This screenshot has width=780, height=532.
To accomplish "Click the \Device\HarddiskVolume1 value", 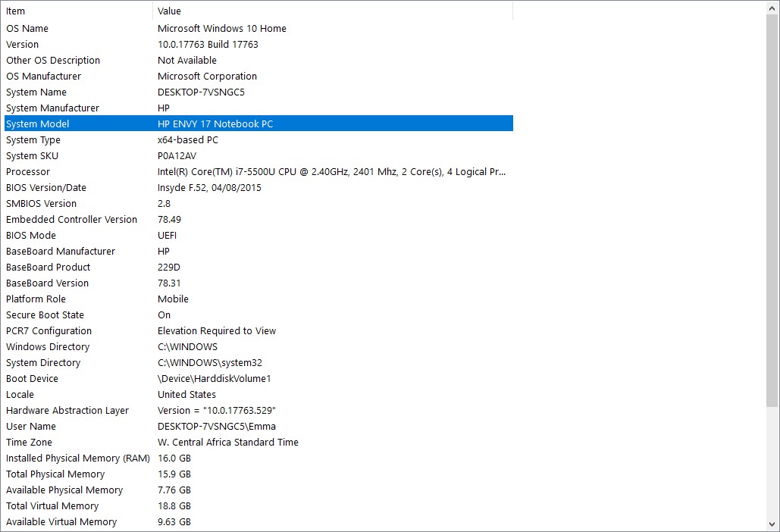I will coord(215,378).
